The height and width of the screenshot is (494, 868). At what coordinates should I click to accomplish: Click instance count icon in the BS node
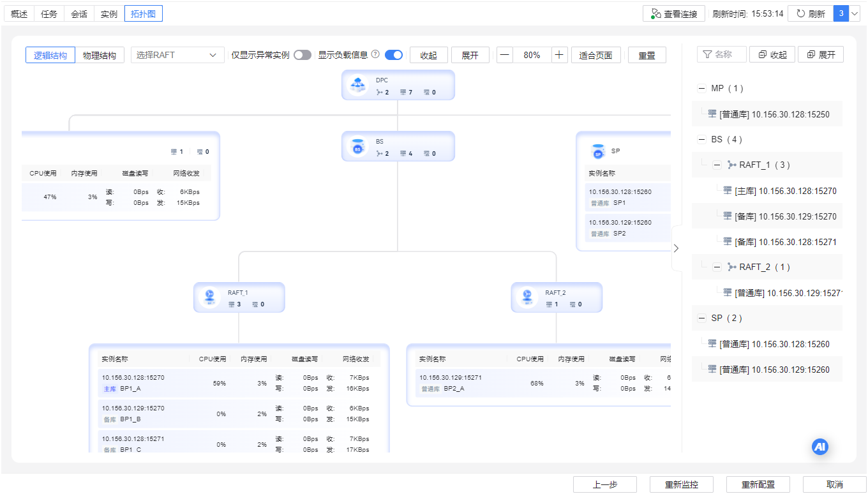(403, 154)
